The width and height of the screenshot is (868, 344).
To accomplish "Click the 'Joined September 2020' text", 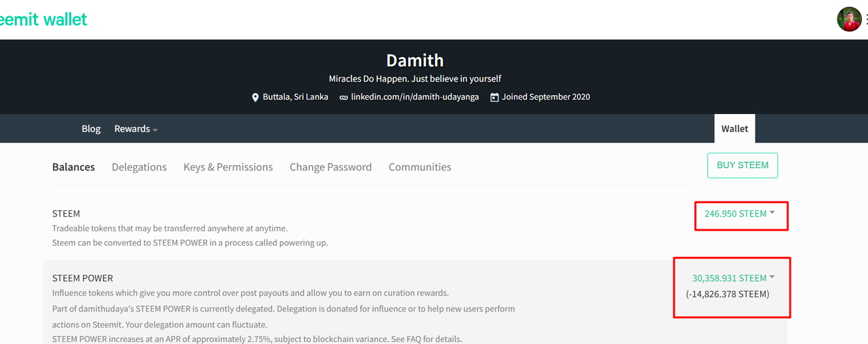I will click(546, 97).
